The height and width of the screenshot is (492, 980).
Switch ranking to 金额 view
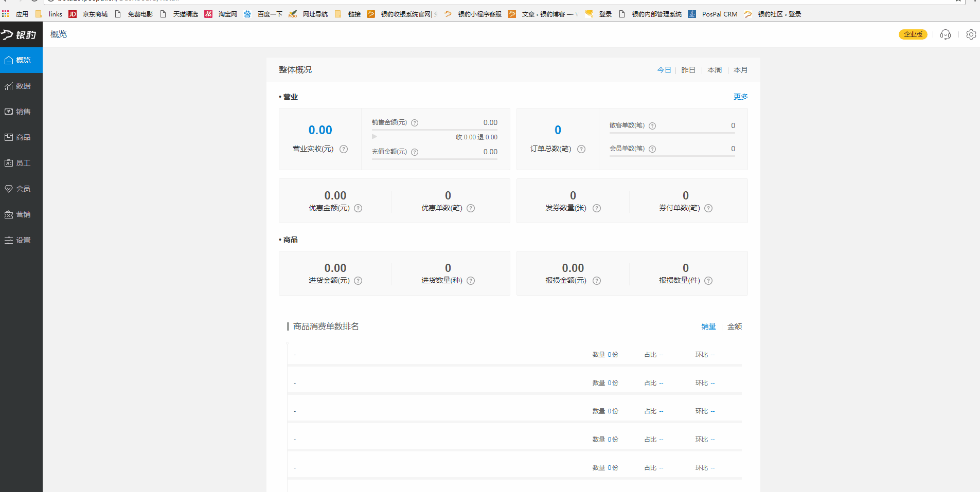click(x=734, y=326)
